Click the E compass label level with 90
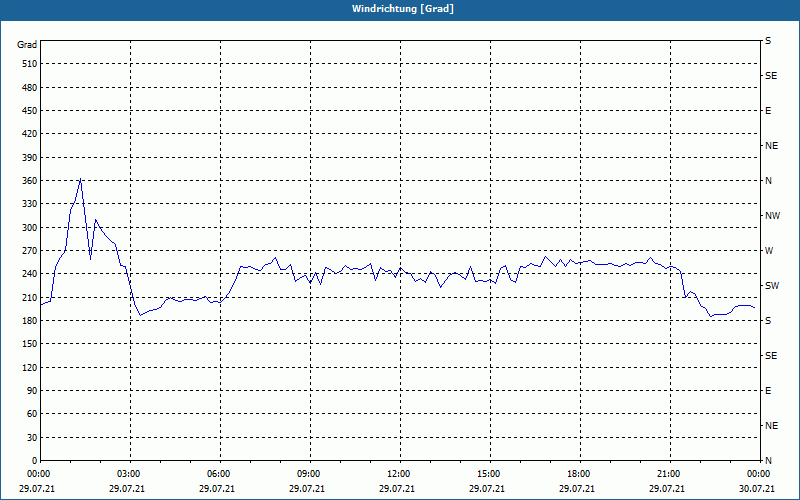 point(768,391)
